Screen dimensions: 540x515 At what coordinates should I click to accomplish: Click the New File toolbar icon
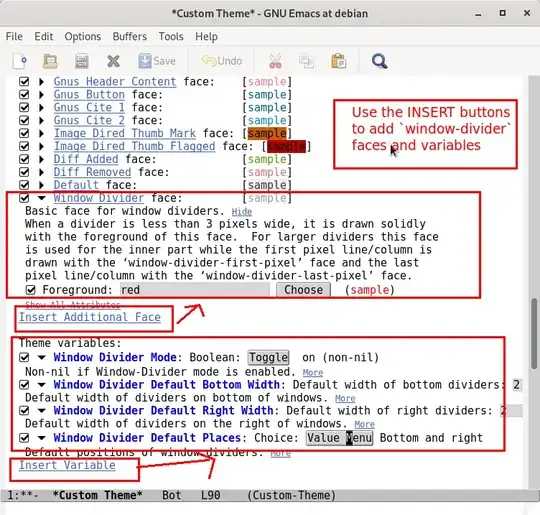pyautogui.click(x=20, y=61)
